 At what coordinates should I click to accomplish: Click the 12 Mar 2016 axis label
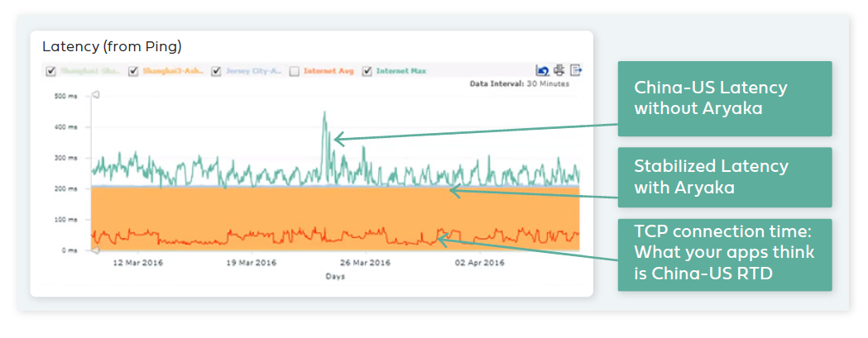137,263
